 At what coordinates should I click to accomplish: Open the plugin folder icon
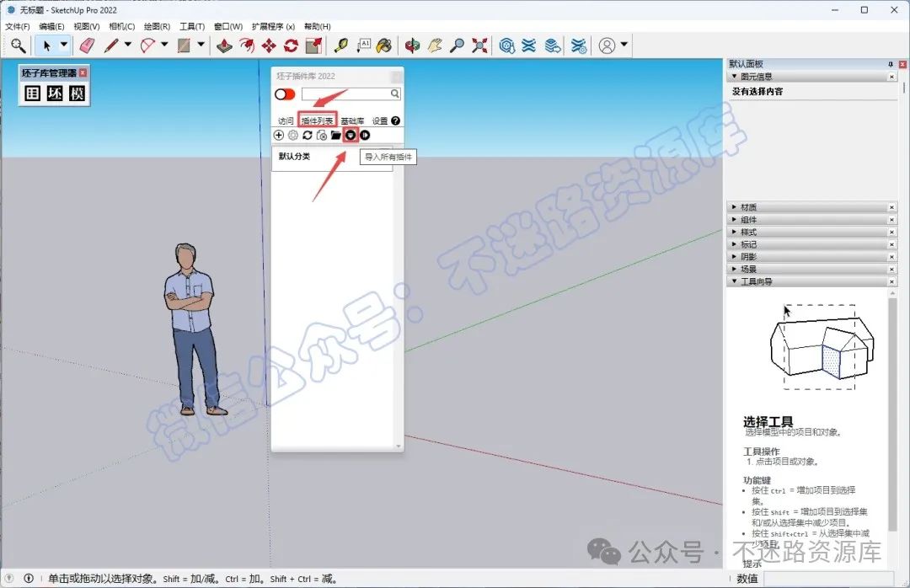335,136
